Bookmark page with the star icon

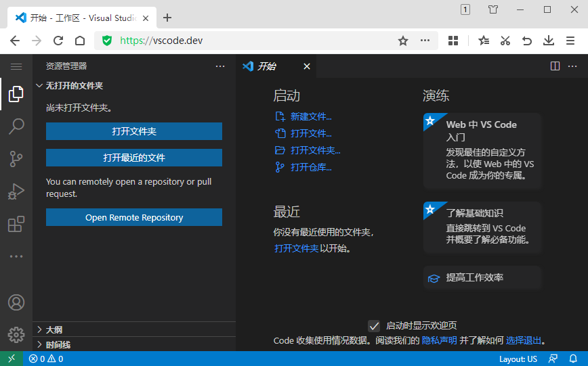pos(403,41)
